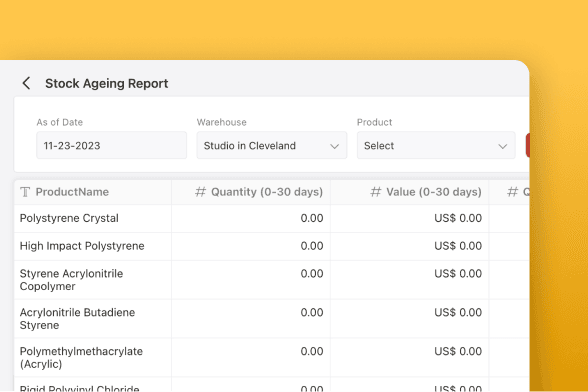This screenshot has width=588, height=392.
Task: Click the Stock Ageing Report title
Action: point(106,83)
